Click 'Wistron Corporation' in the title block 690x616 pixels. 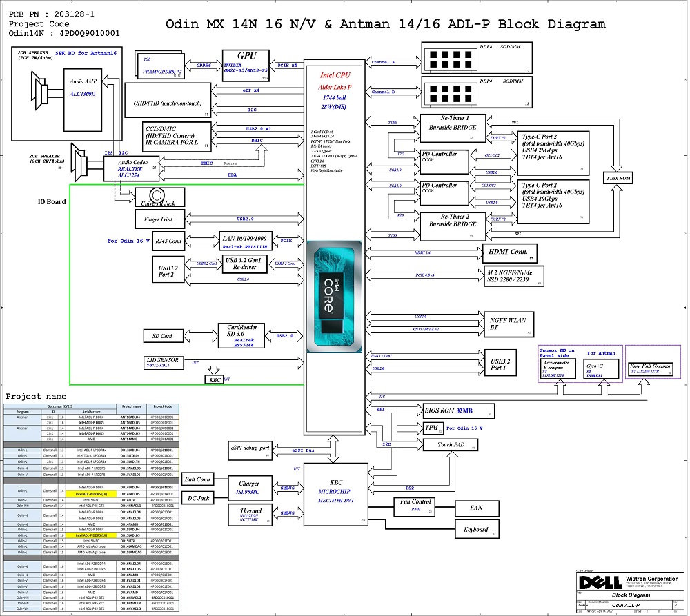[652, 579]
